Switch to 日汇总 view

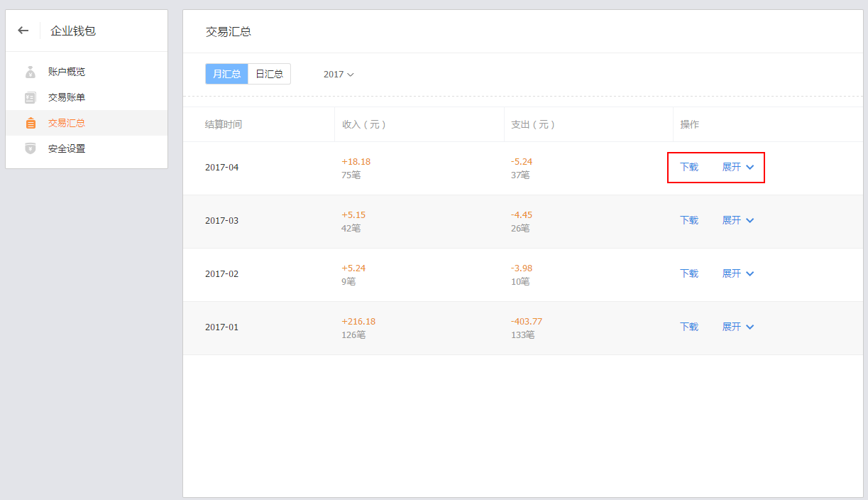point(269,74)
